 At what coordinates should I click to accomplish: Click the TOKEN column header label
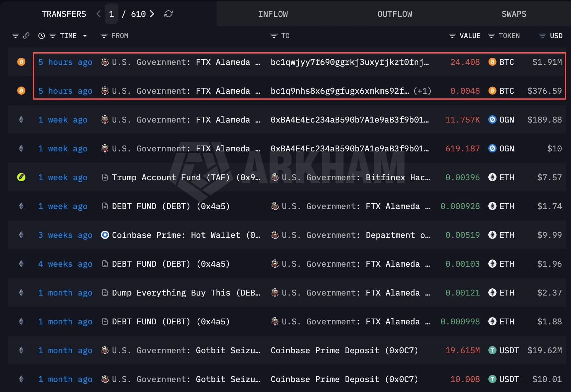pos(509,36)
